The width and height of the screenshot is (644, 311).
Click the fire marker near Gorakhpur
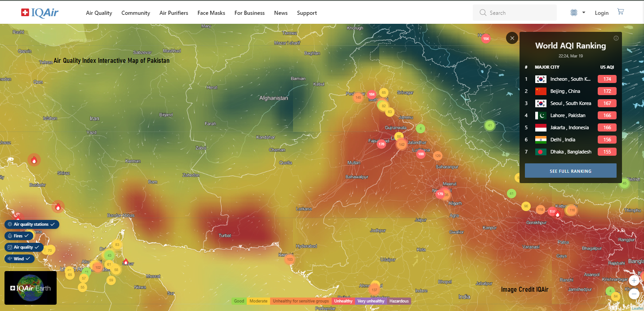(558, 215)
